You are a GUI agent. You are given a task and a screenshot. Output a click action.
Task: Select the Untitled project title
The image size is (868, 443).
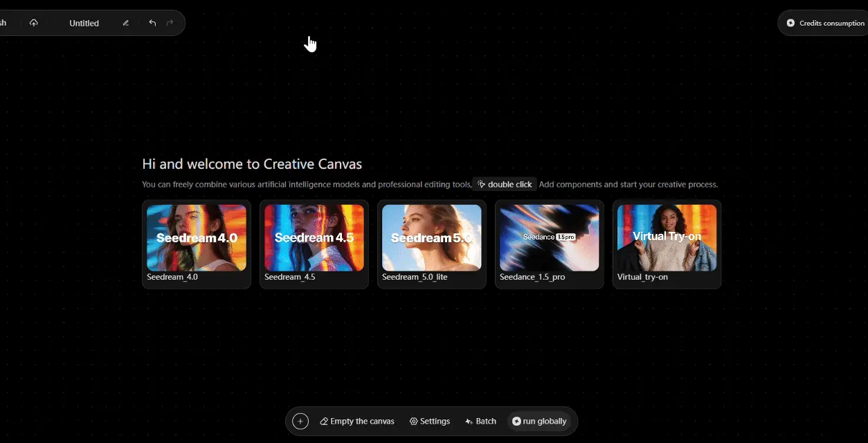pos(84,23)
